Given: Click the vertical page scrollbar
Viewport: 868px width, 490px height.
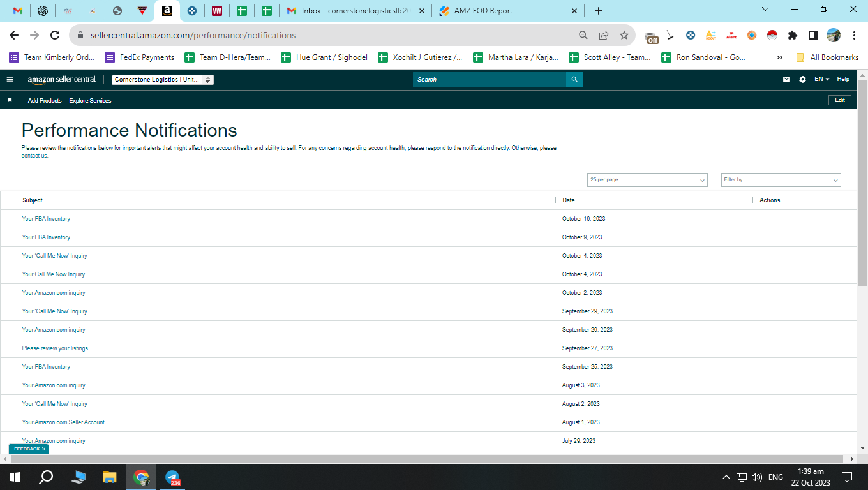Looking at the screenshot, I should pos(862,183).
